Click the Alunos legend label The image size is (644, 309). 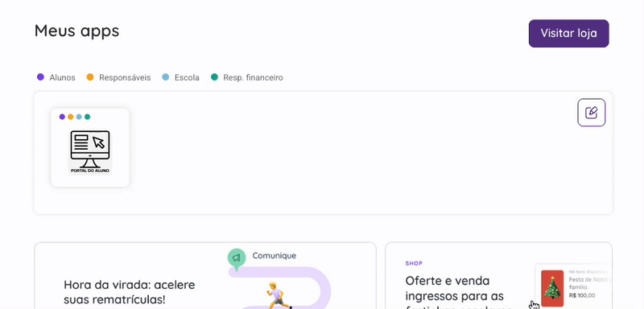(63, 77)
